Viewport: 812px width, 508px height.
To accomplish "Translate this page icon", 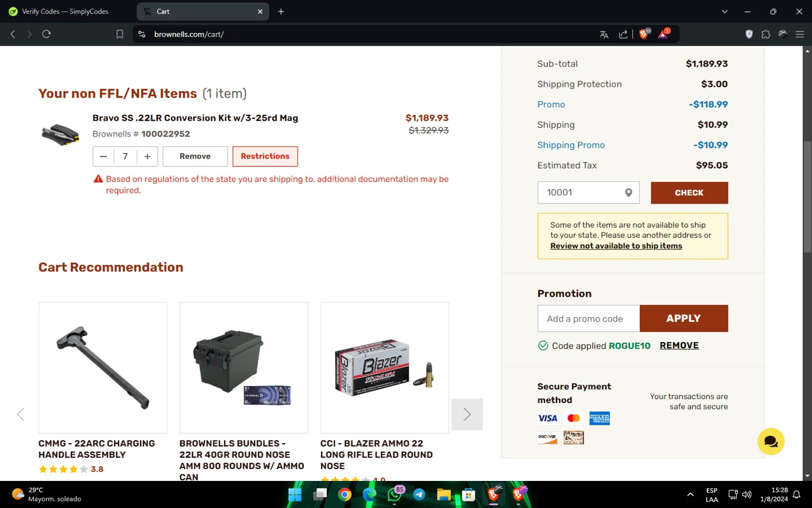I will pyautogui.click(x=604, y=34).
